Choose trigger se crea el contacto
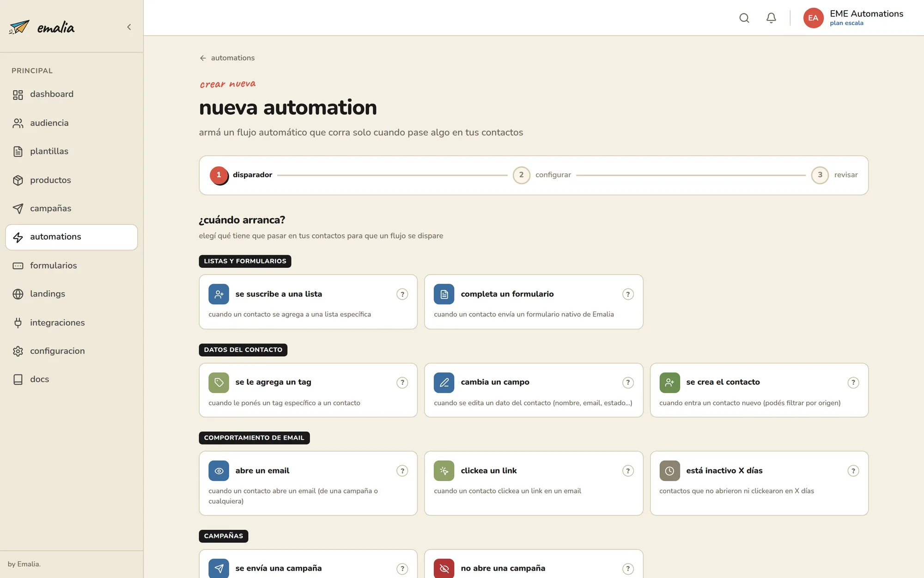Viewport: 924px width, 578px height. pos(759,390)
